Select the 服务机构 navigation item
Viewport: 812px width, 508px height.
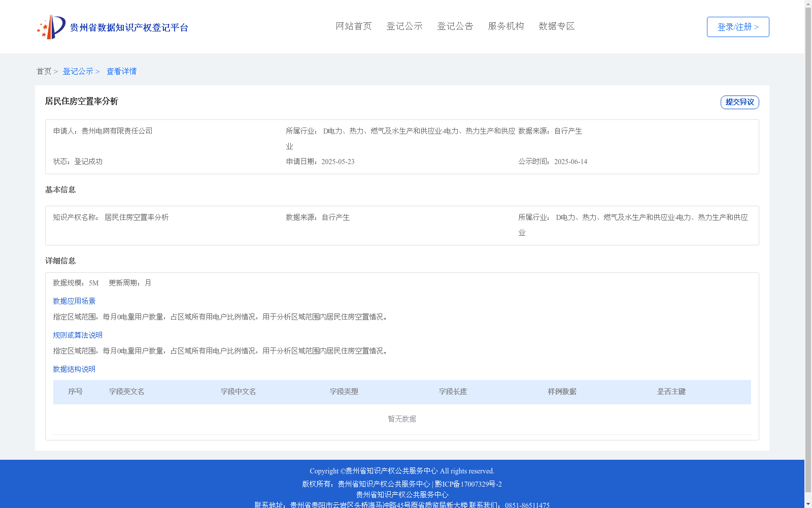click(x=506, y=26)
